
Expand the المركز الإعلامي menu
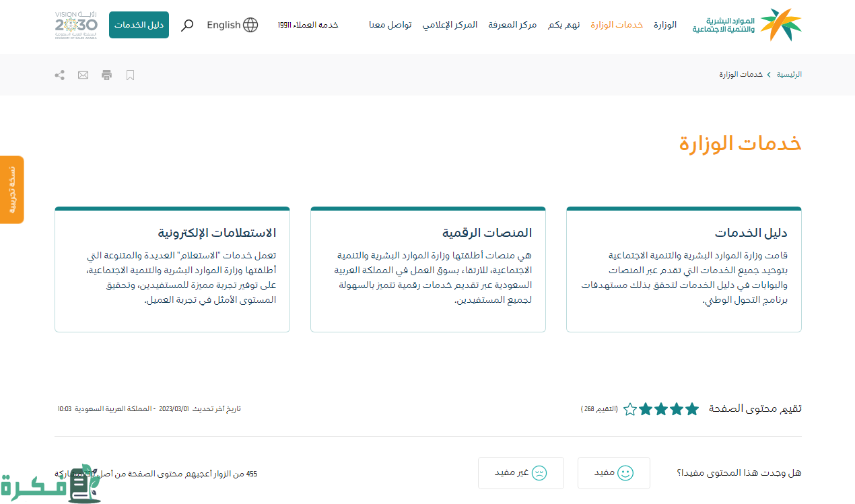click(450, 25)
